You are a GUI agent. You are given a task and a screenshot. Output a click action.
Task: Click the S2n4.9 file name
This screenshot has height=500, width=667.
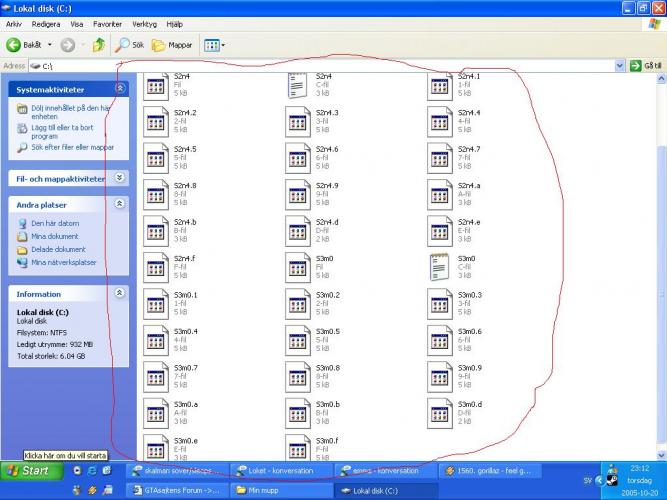click(327, 186)
